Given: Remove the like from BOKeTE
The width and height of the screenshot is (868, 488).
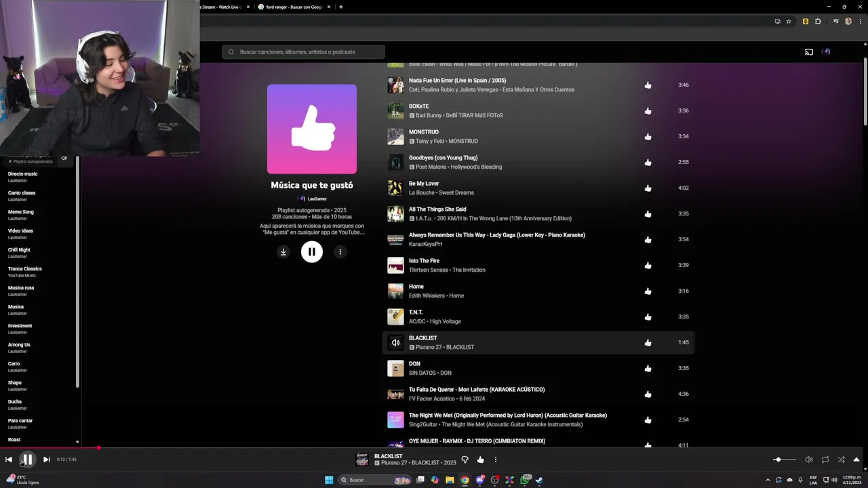Looking at the screenshot, I should pyautogui.click(x=648, y=110).
